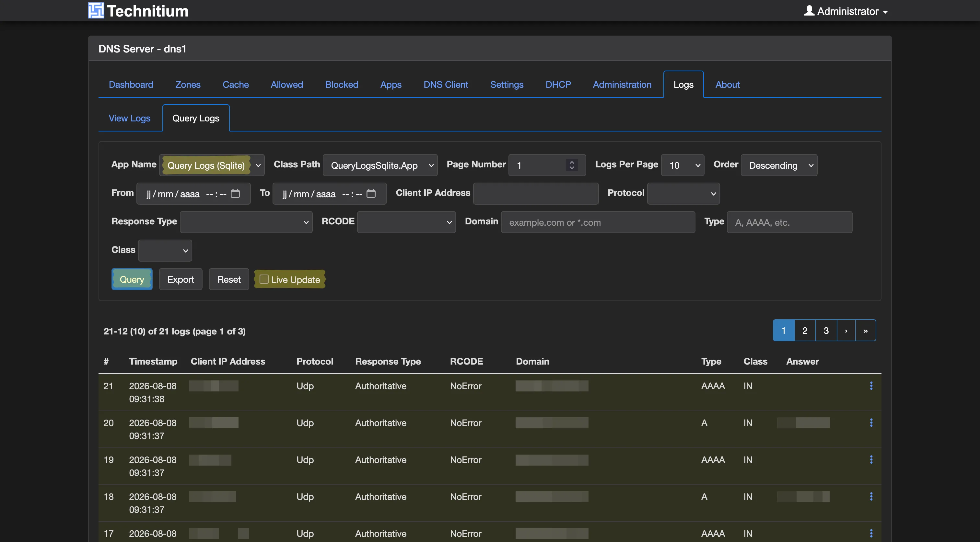Click the From date field
Viewport: 980px width, 542px height.
[x=193, y=194]
